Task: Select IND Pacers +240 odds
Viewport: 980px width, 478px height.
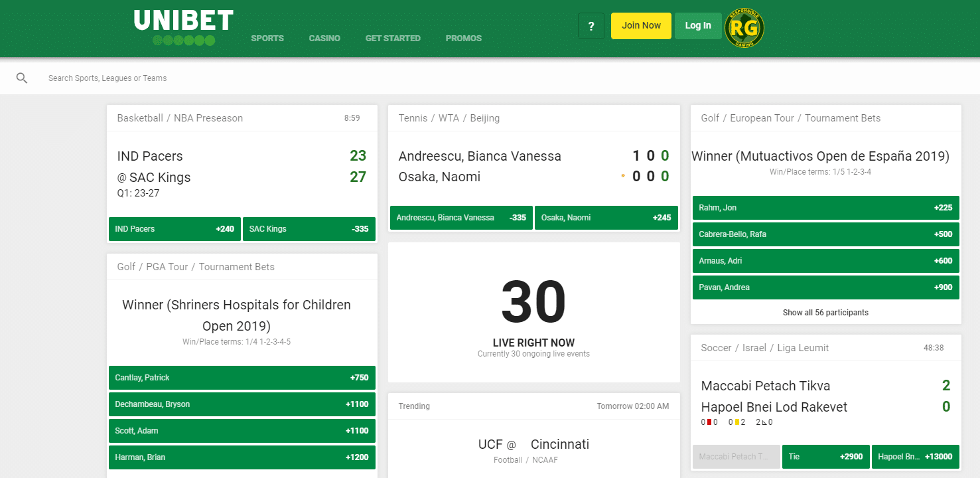Action: click(x=175, y=229)
